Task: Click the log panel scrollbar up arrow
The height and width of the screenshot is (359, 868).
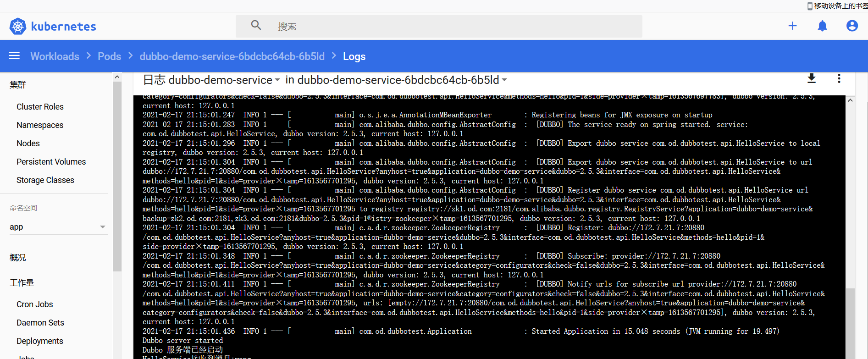Action: [x=850, y=100]
